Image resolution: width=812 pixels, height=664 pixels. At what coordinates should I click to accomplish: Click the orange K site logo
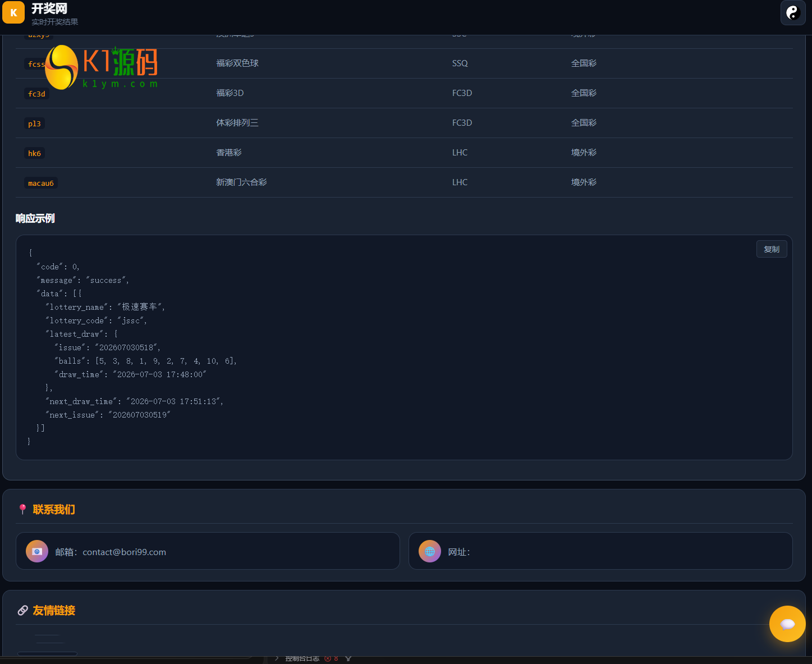13,12
